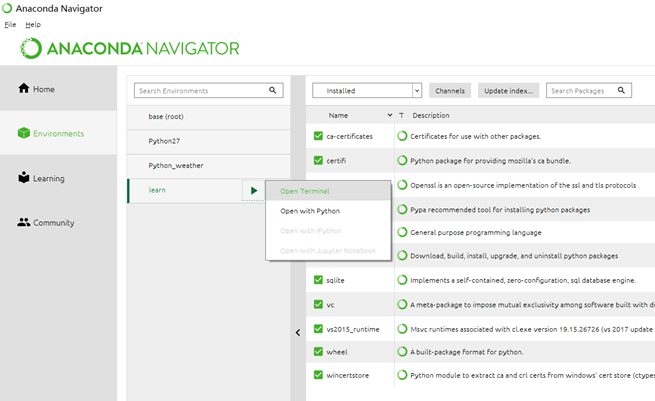Click status circle next to Openssl description
This screenshot has width=655, height=401.
click(402, 185)
